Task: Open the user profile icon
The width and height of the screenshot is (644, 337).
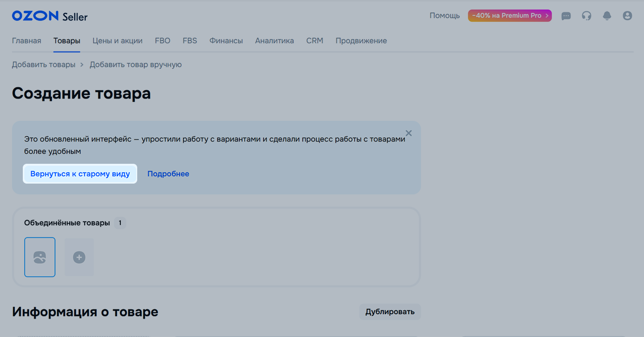Action: (627, 16)
